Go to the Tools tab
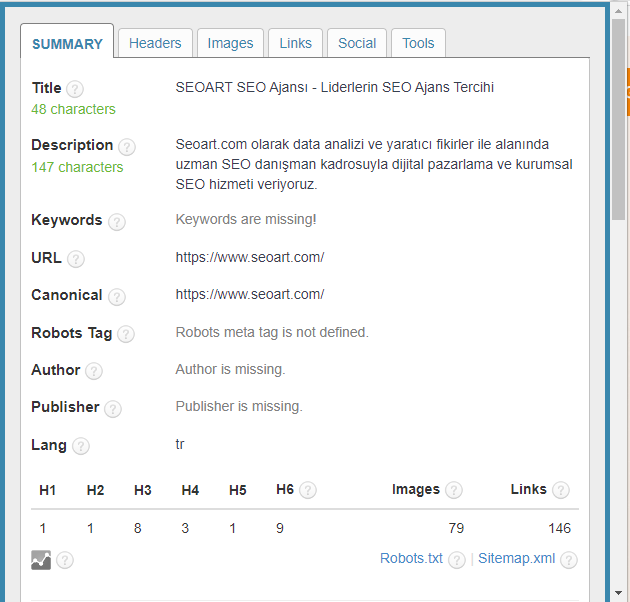This screenshot has width=630, height=602. [418, 43]
